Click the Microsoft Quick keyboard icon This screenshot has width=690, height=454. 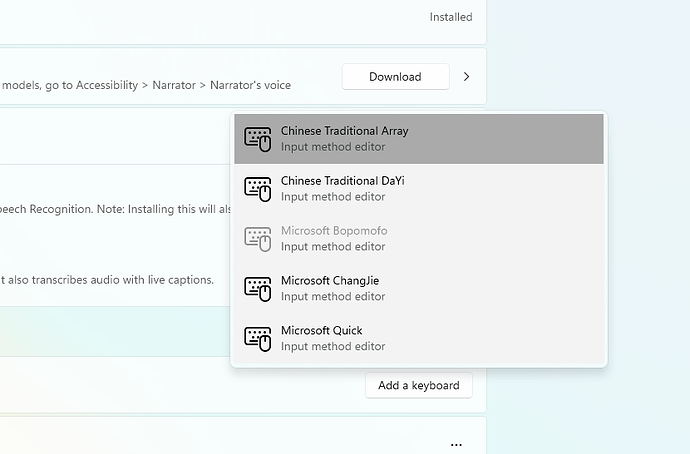(258, 339)
